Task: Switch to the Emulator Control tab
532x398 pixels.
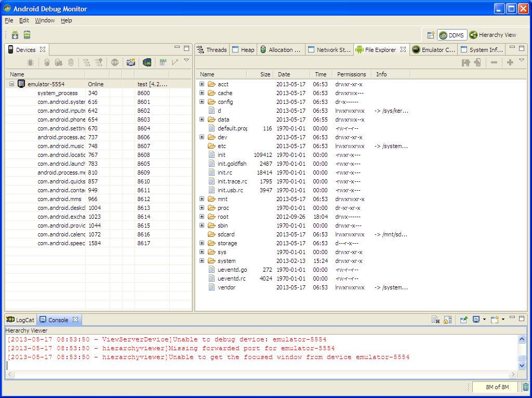Action: (434, 49)
